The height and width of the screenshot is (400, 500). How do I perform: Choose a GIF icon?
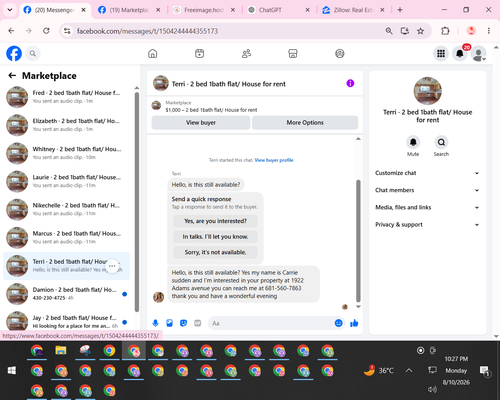click(198, 323)
